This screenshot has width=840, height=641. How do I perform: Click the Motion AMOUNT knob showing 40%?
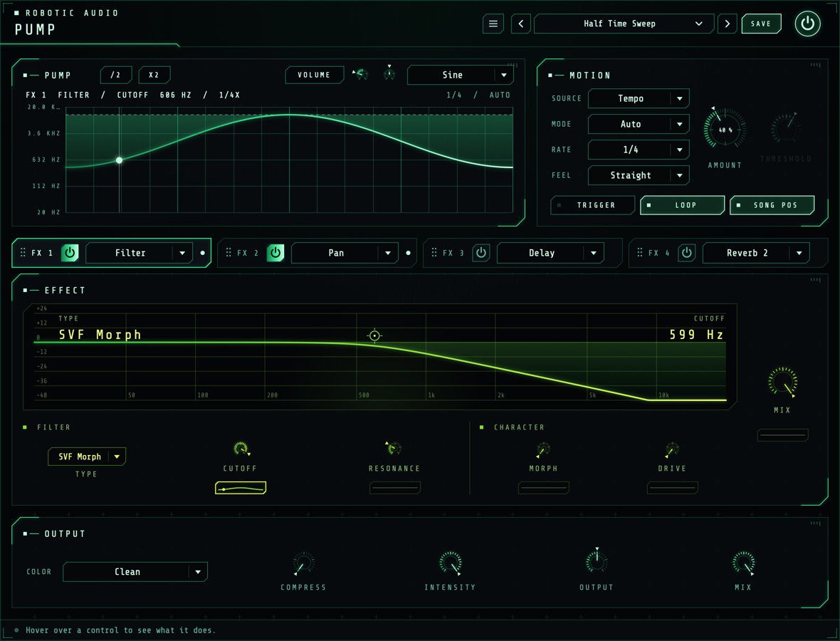724,129
